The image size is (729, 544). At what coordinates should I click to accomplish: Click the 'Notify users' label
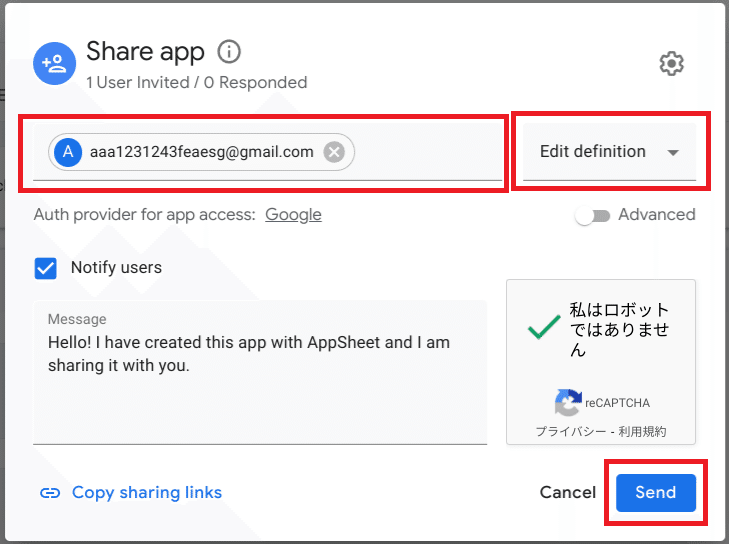(116, 267)
